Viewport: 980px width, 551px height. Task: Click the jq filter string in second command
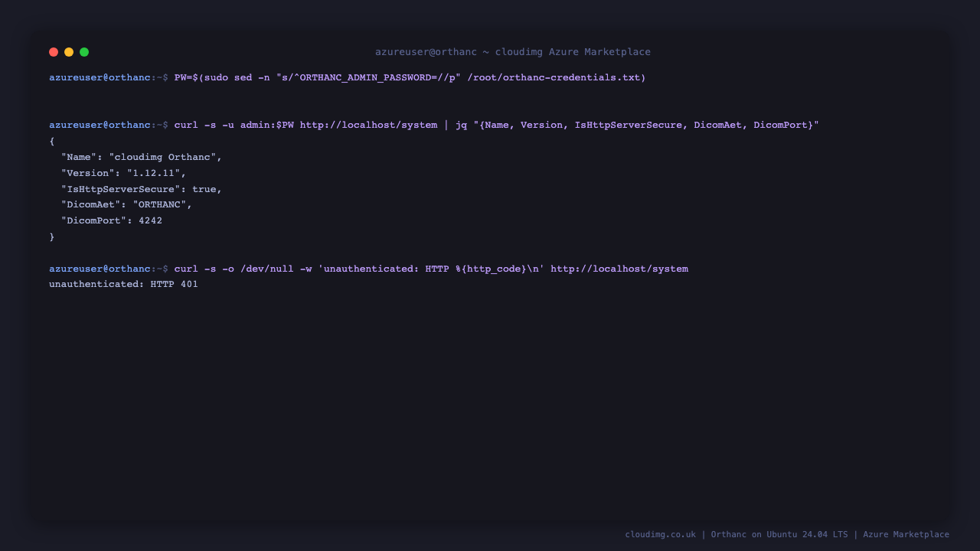point(646,125)
